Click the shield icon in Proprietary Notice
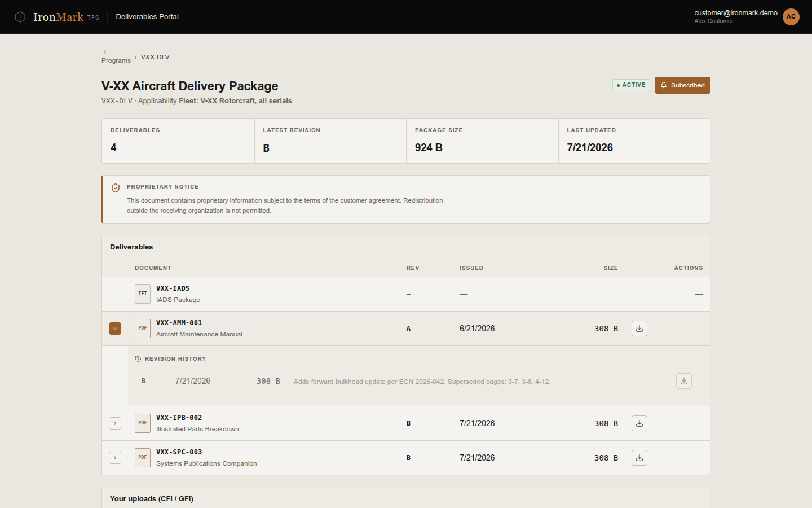Screen dimensions: 812x508 (116, 188)
